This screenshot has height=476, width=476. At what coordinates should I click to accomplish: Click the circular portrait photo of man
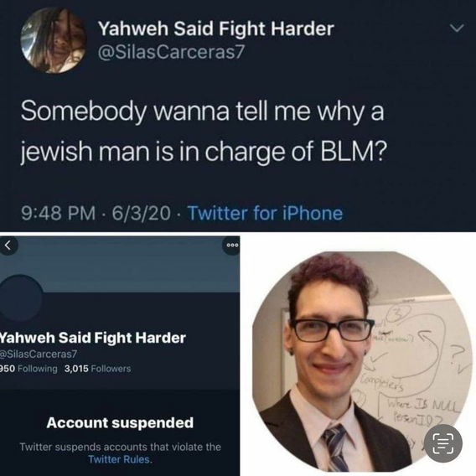(361, 361)
